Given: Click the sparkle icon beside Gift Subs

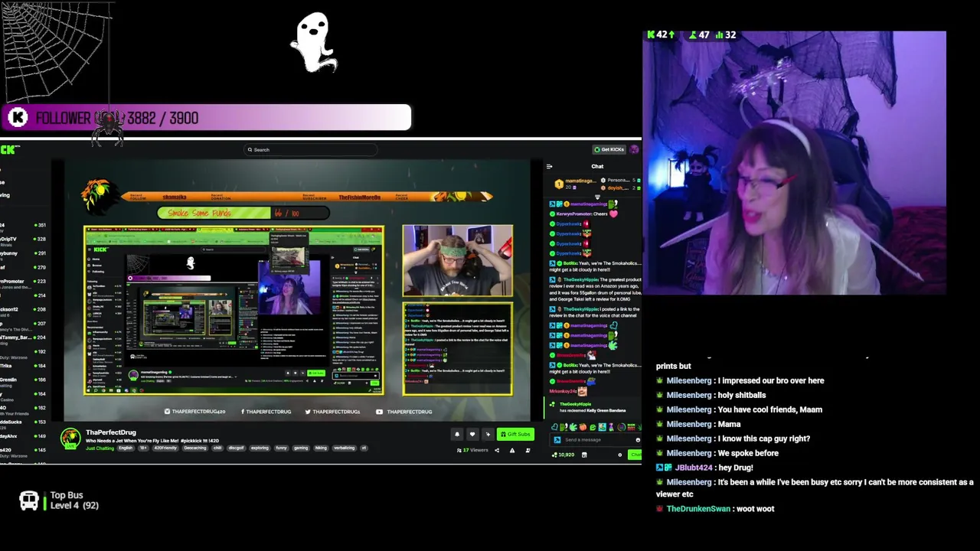Looking at the screenshot, I should pyautogui.click(x=488, y=434).
